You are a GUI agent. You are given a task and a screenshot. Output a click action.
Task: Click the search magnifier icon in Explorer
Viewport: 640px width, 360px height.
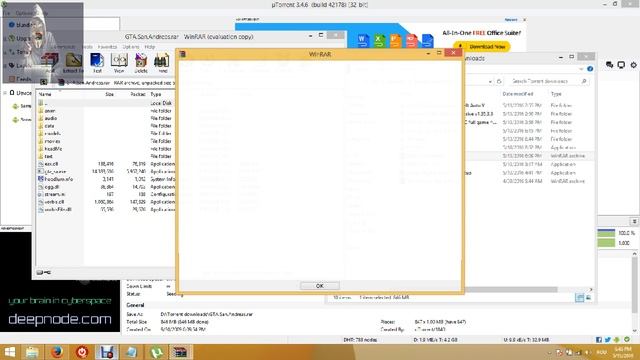584,81
